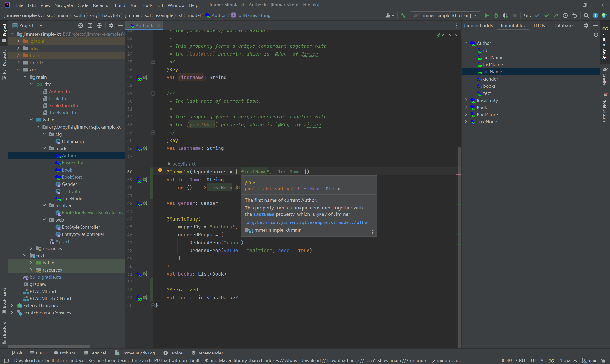Run the jimmer-simple-kt configuration

(x=487, y=15)
